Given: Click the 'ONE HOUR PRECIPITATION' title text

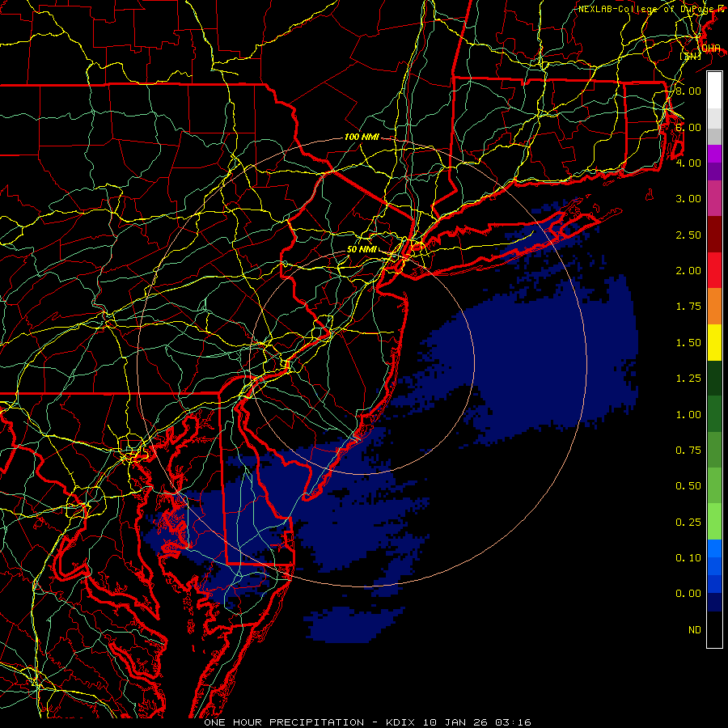Looking at the screenshot, I should [284, 722].
